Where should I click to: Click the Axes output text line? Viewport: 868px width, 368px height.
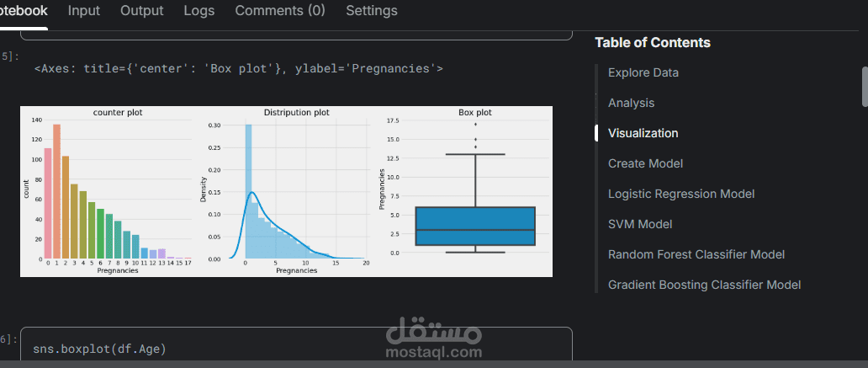[239, 68]
